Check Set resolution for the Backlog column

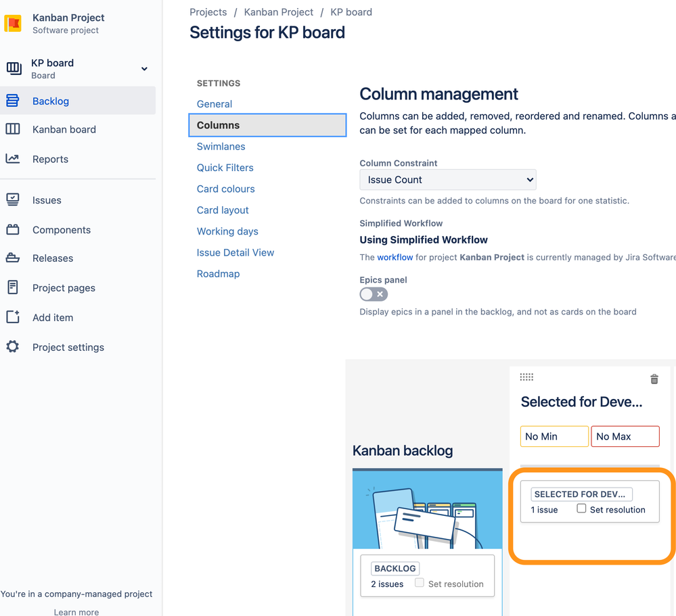[420, 584]
